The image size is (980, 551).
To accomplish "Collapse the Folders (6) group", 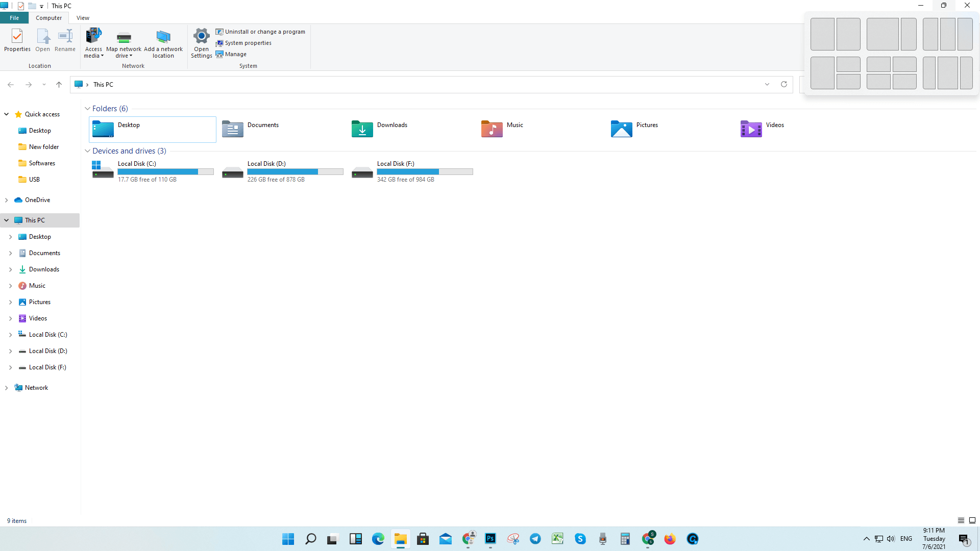I will coord(87,109).
